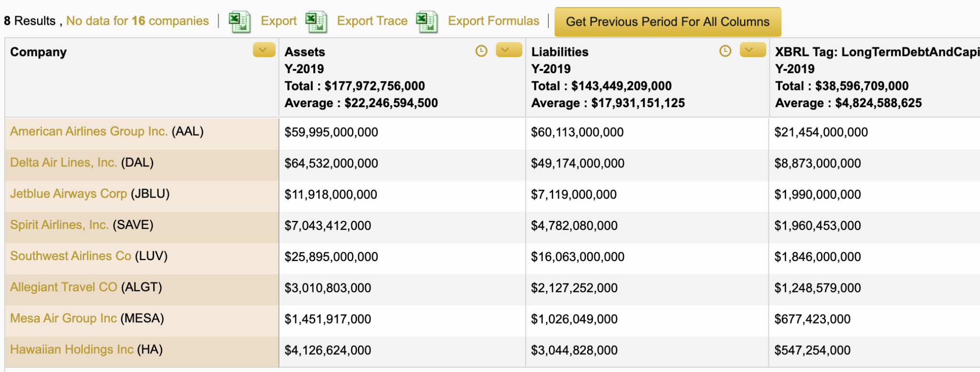The height and width of the screenshot is (372, 980).
Task: Open No data for 16 companies link
Action: coord(137,21)
